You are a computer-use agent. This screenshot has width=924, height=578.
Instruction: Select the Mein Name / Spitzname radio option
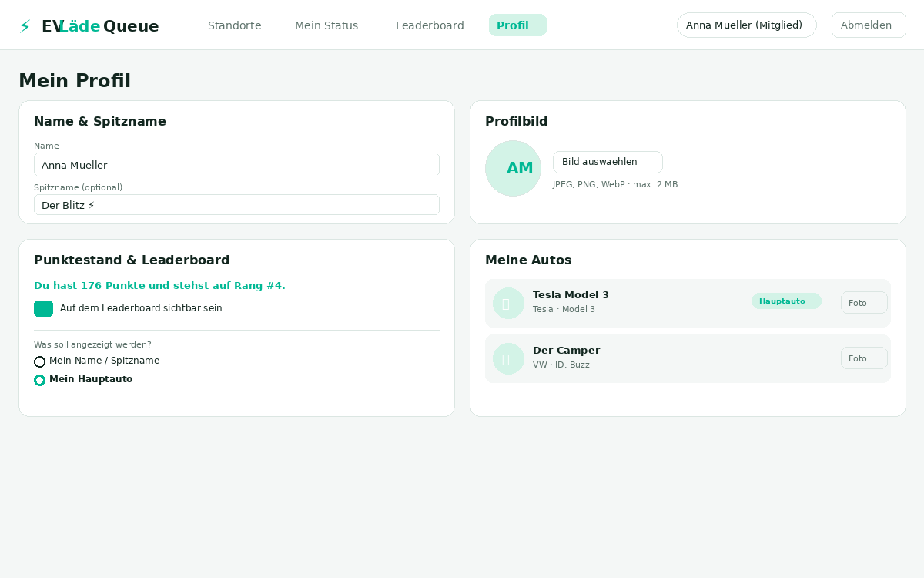pyautogui.click(x=40, y=361)
